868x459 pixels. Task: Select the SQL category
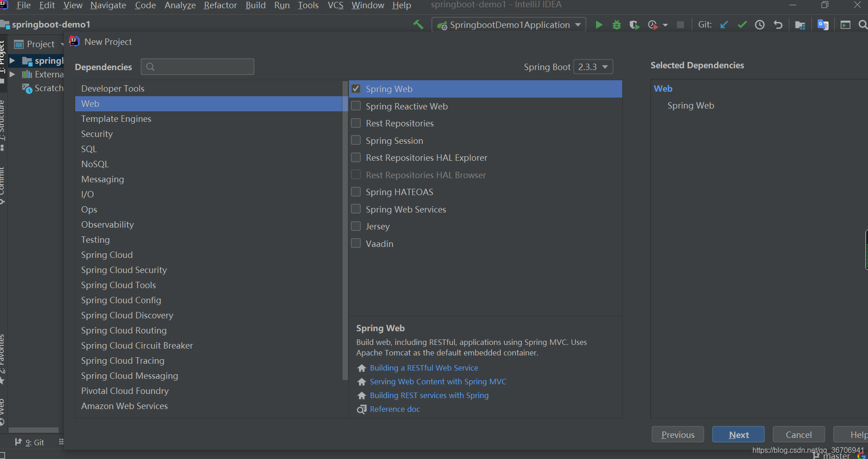pyautogui.click(x=209, y=149)
